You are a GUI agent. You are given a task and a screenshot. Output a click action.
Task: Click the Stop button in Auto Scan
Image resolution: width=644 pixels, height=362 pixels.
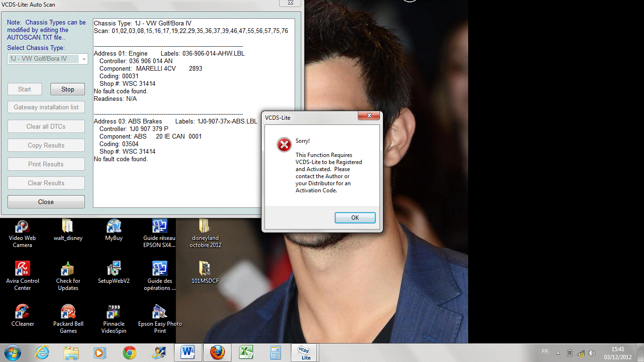point(67,89)
